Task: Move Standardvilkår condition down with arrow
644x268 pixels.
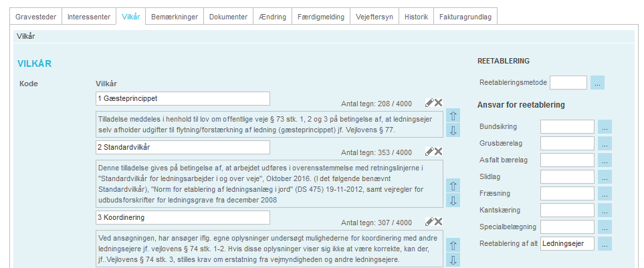Action: (453, 200)
